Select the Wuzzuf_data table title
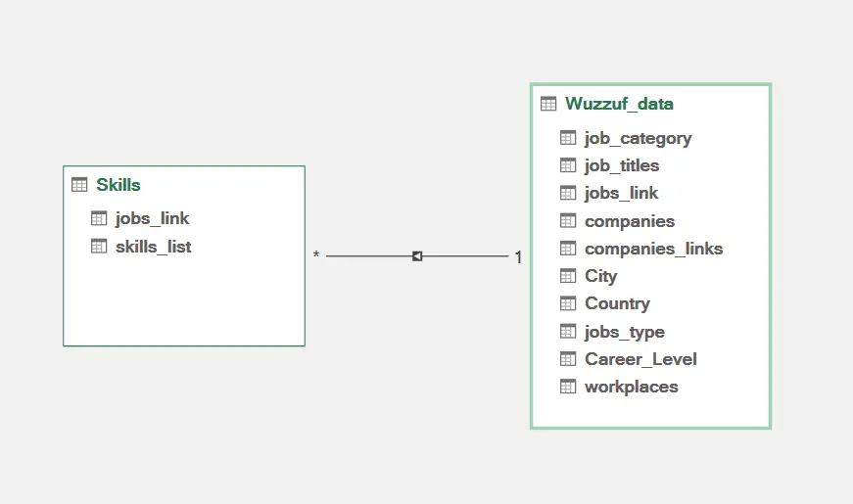 [x=619, y=104]
